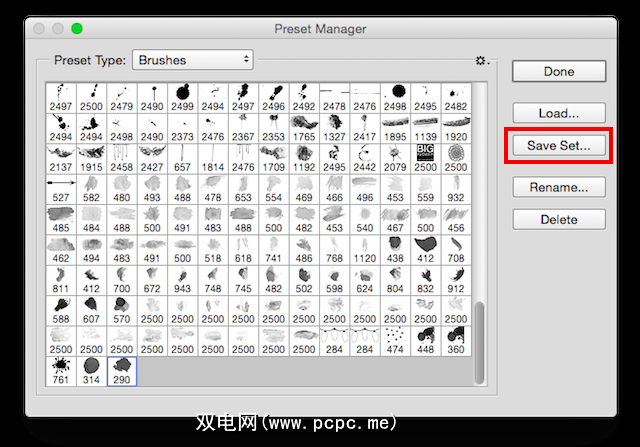Select the ink blot brush 360
This screenshot has height=447, width=640.
456,341
